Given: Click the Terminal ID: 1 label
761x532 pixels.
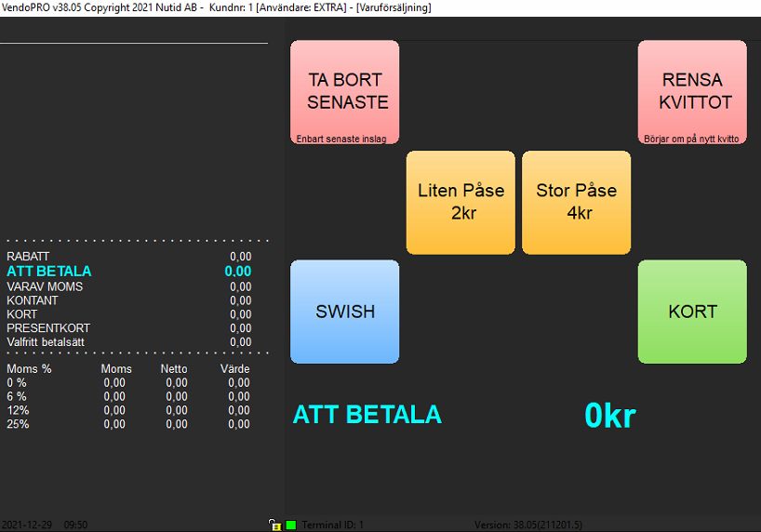Looking at the screenshot, I should tap(333, 525).
